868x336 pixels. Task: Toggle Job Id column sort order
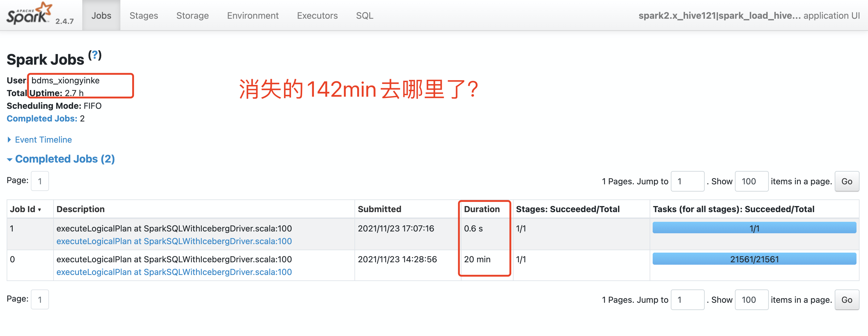[x=25, y=209]
